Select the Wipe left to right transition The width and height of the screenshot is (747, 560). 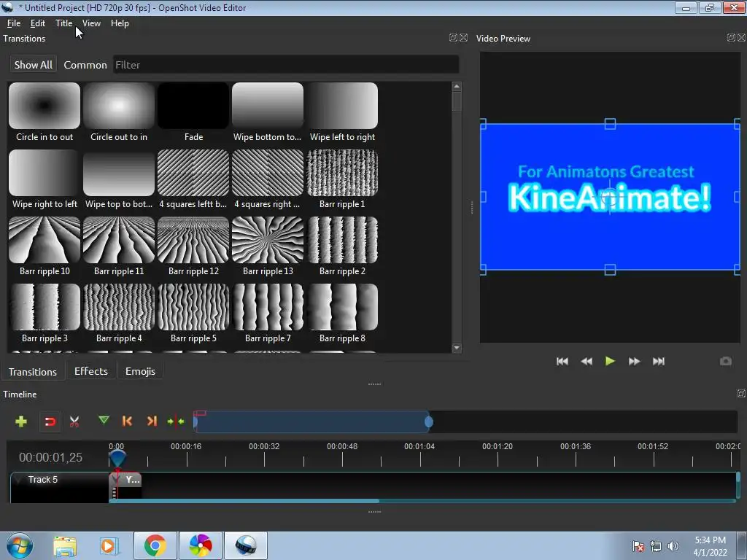click(342, 112)
